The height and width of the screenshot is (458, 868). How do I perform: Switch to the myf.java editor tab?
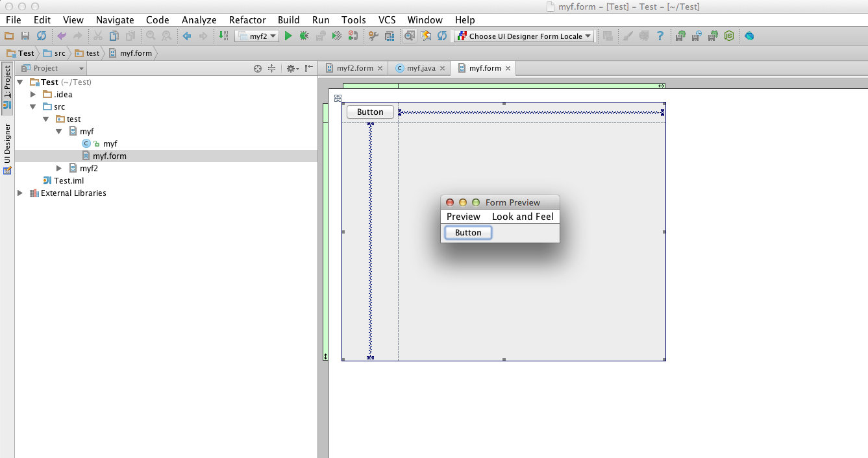[x=421, y=68]
